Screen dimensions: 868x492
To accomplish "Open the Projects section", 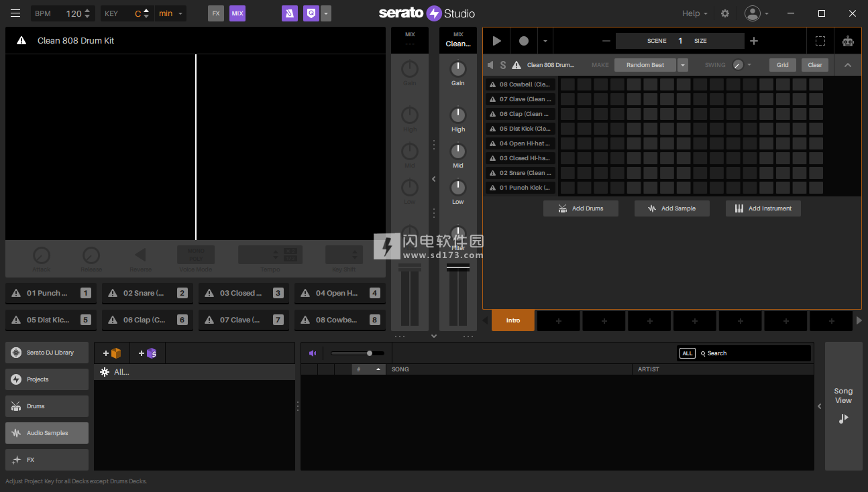I will point(47,379).
